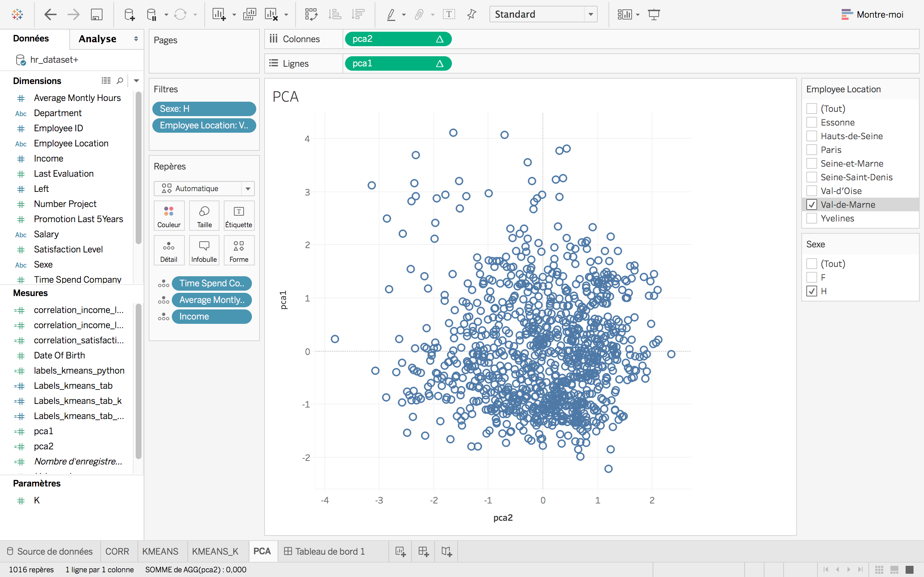924x577 pixels.
Task: Click the add new data source icon
Action: [129, 14]
